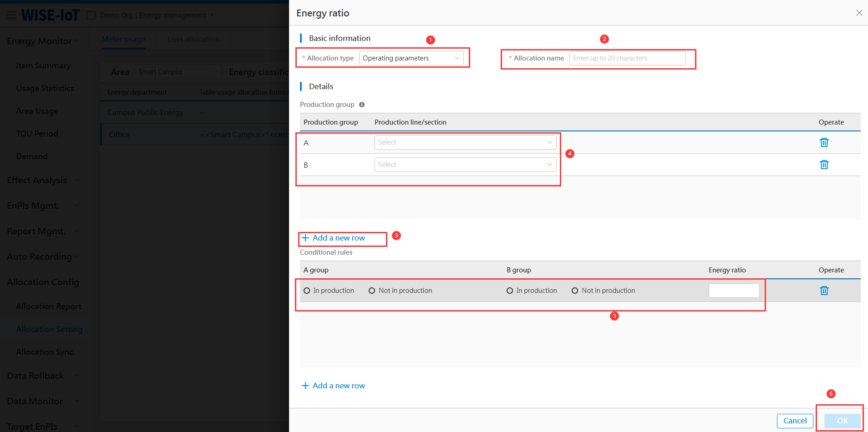Switch to the Meter usage tab
The height and width of the screenshot is (432, 868).
tap(123, 39)
